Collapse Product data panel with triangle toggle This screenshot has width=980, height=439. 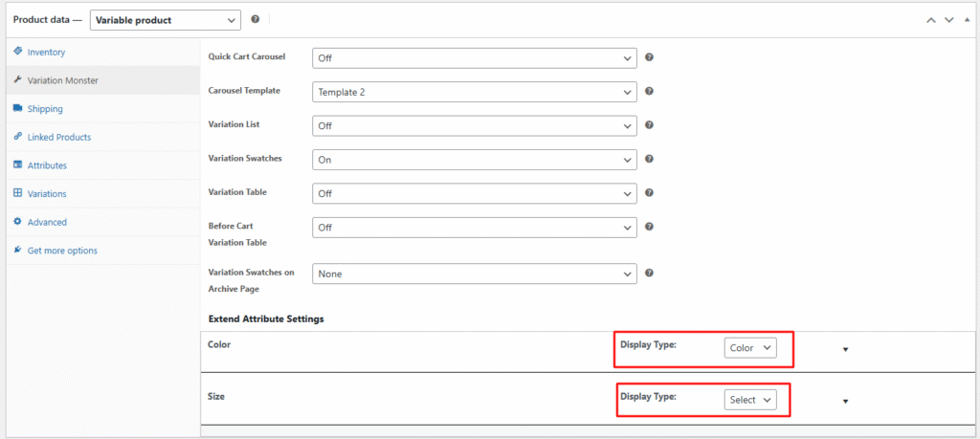[x=966, y=20]
